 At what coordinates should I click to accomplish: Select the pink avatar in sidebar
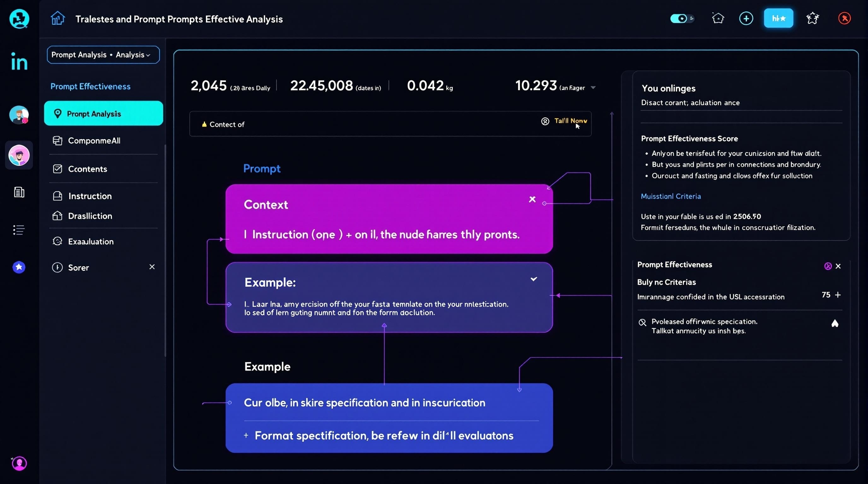[19, 155]
